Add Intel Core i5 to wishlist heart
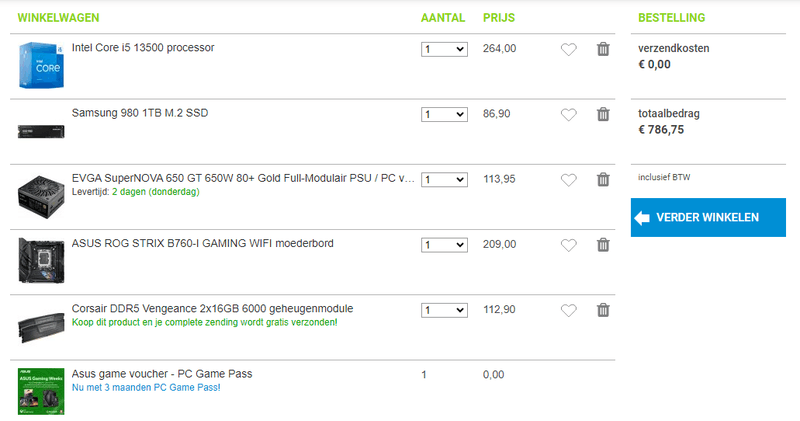The image size is (800, 421). pos(569,49)
